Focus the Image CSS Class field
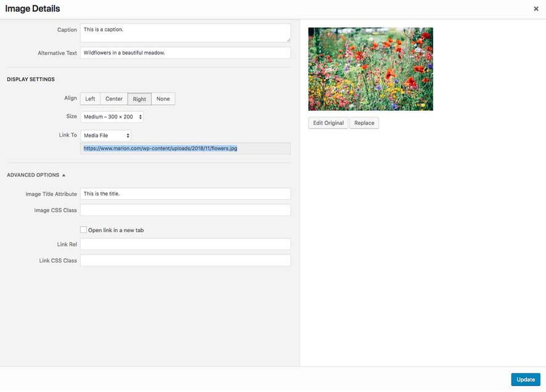 click(x=185, y=210)
